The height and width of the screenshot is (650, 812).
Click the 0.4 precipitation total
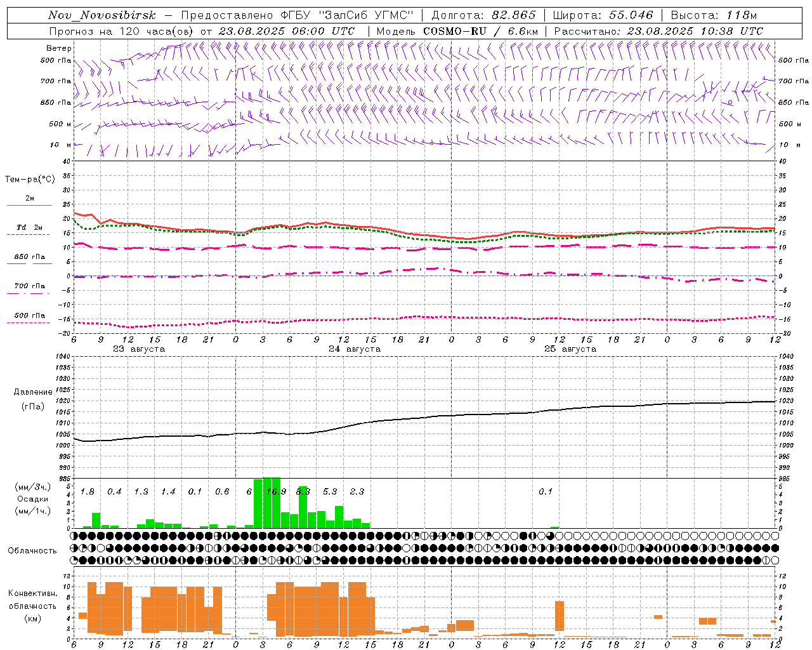[x=114, y=492]
